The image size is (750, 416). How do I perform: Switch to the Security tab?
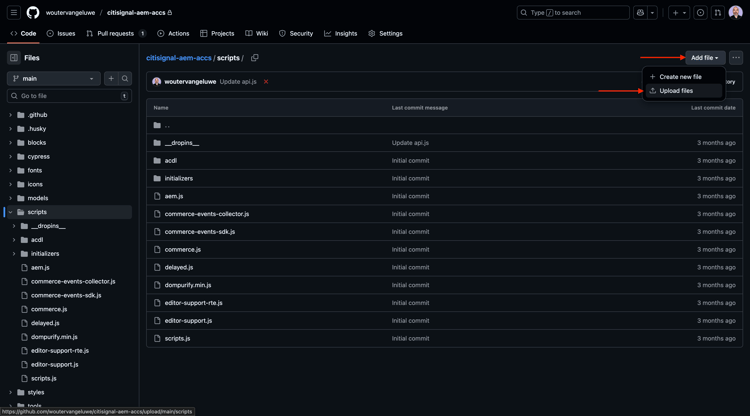[x=296, y=33]
